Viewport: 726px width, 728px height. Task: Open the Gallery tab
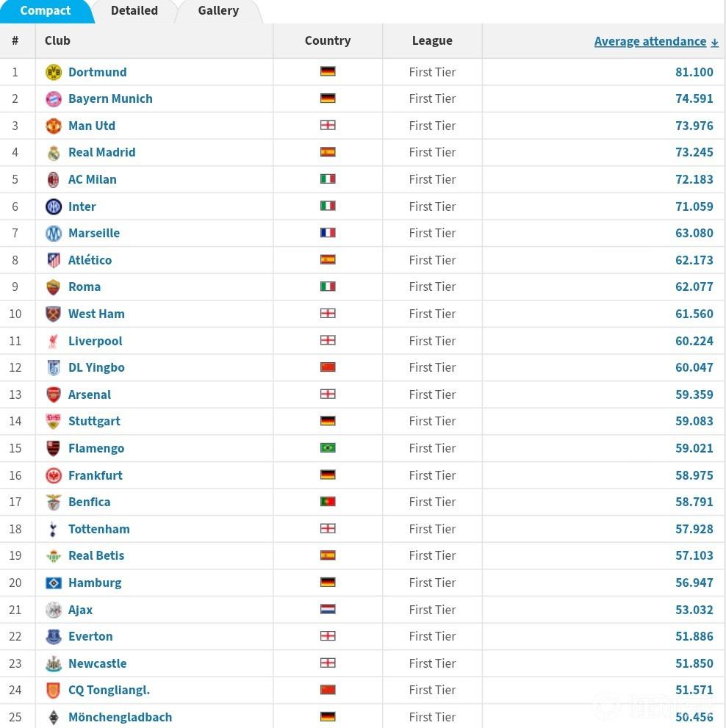(218, 11)
